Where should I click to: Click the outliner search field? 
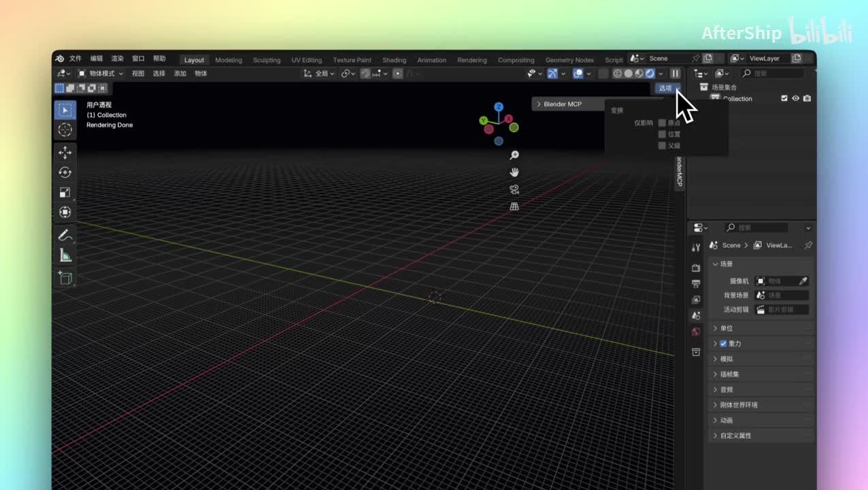tap(775, 73)
